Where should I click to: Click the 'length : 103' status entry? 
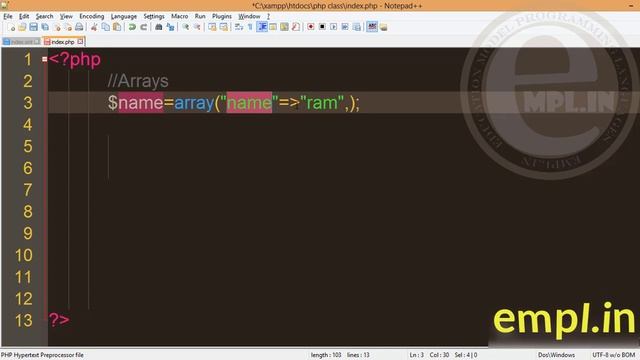[x=326, y=355]
